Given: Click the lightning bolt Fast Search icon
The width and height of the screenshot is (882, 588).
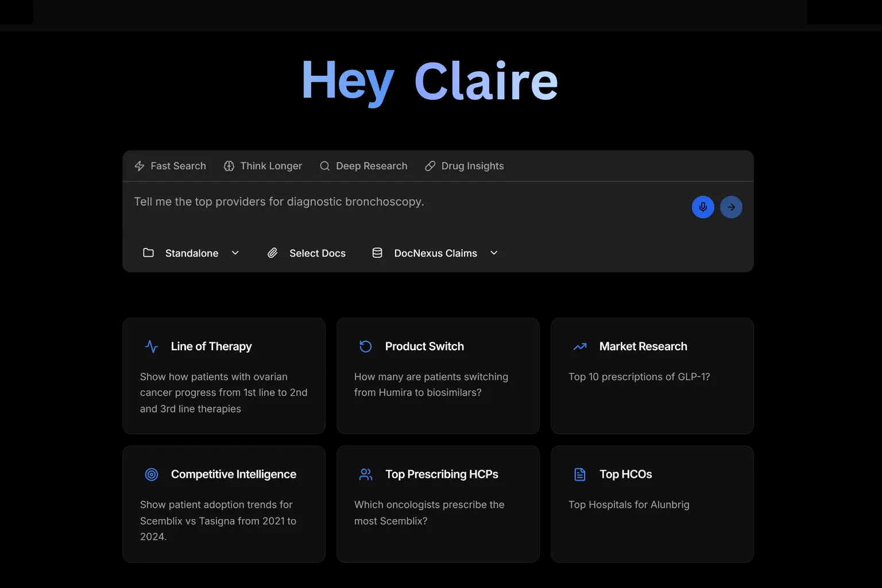Looking at the screenshot, I should click(x=140, y=166).
